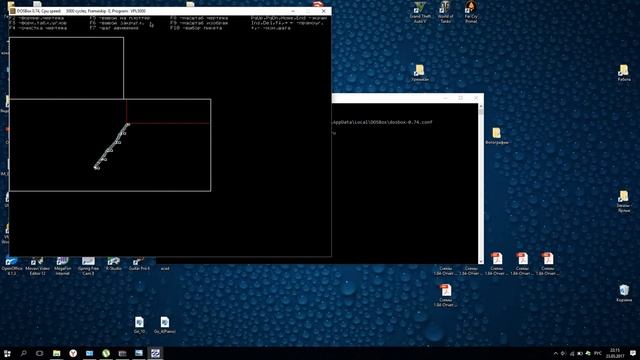Open the Far Cry Primal shortcut
This screenshot has height=360, width=640.
pos(471,12)
